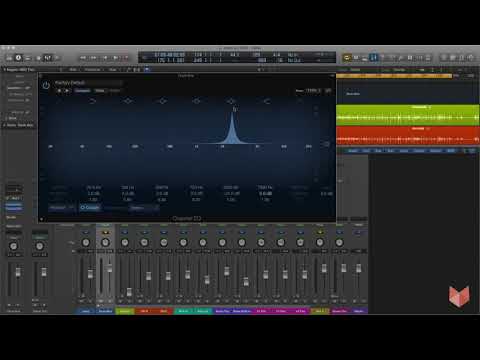Toggle the first bell band icon at 200 Hz
Image resolution: width=480 pixels, height=360 pixels.
pos(128,101)
